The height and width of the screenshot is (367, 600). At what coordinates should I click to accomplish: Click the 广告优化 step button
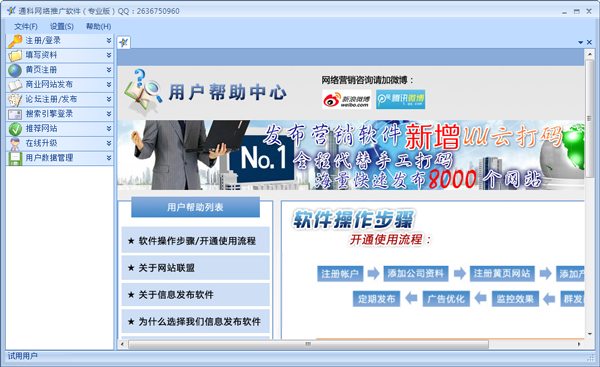click(x=446, y=299)
